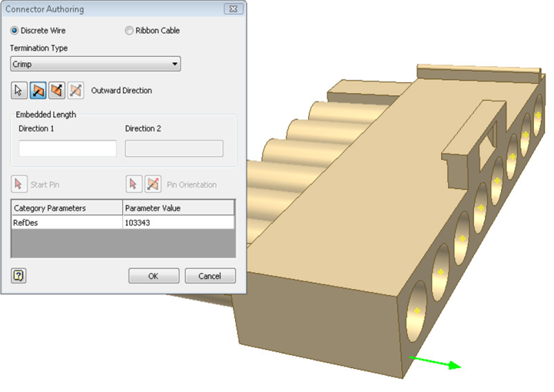Image resolution: width=554 pixels, height=392 pixels.
Task: Click the yellow pin point in the lowest connector hole
Action: pyautogui.click(x=417, y=311)
